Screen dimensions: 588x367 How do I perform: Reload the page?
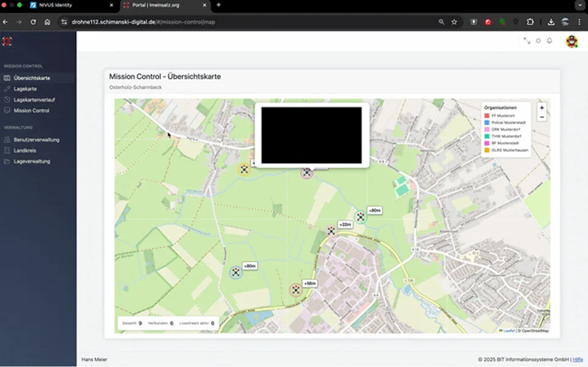tap(33, 22)
